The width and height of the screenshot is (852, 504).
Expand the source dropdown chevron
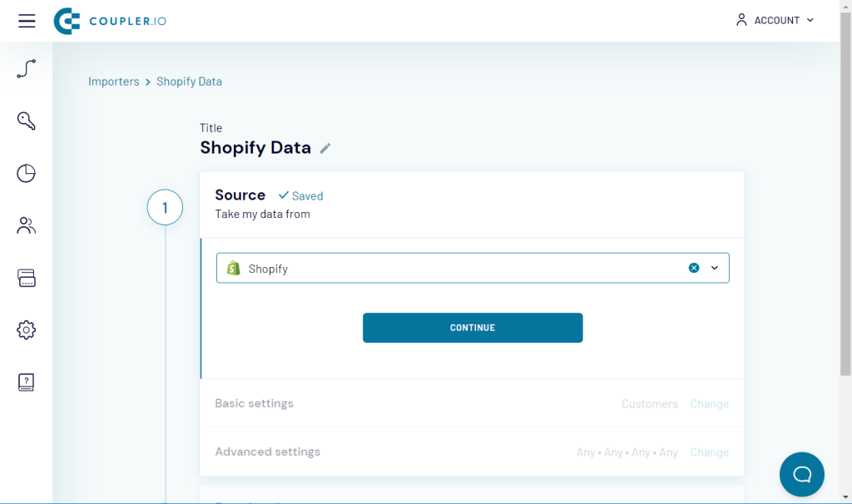[714, 267]
